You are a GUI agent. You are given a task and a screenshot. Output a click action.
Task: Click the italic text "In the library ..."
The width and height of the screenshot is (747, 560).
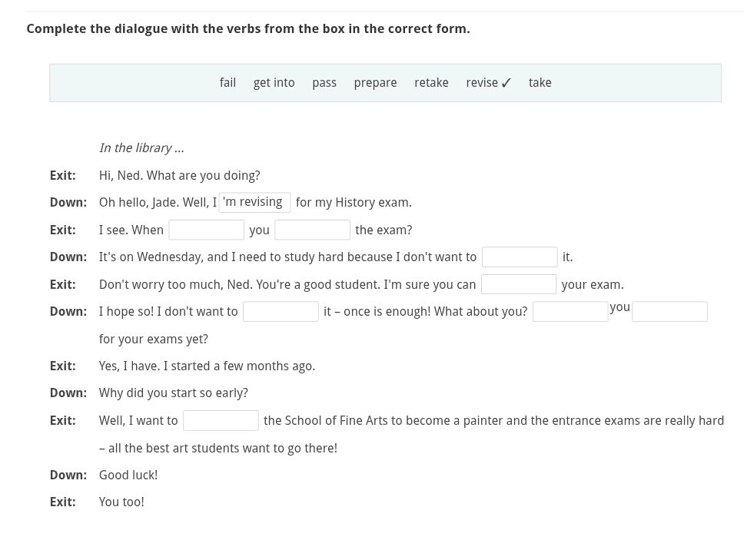141,147
